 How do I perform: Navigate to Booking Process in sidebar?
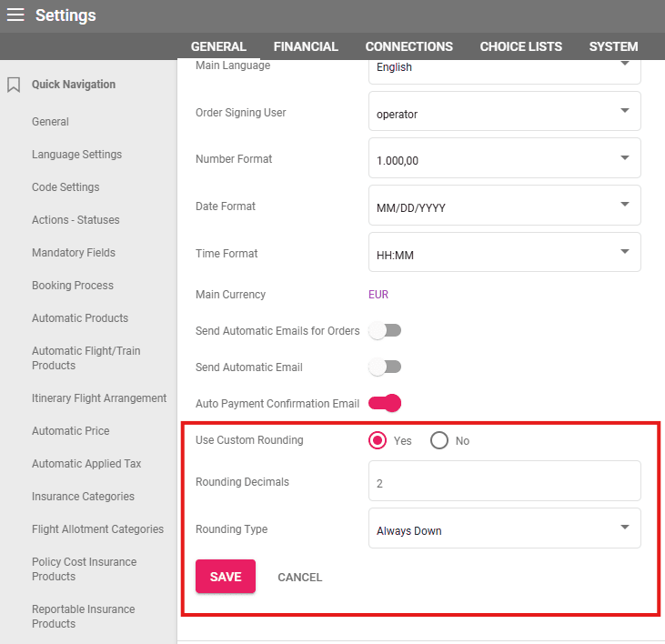[x=73, y=286]
